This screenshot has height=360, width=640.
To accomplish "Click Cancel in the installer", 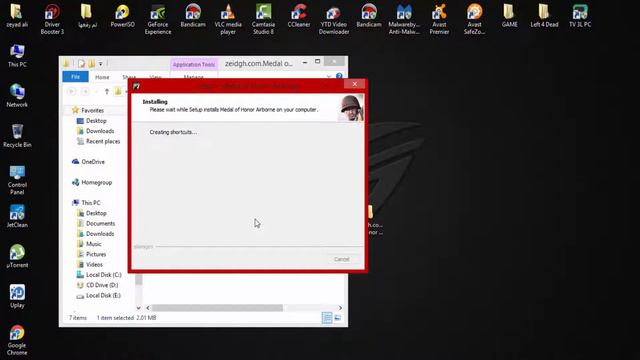I will pos(342,259).
